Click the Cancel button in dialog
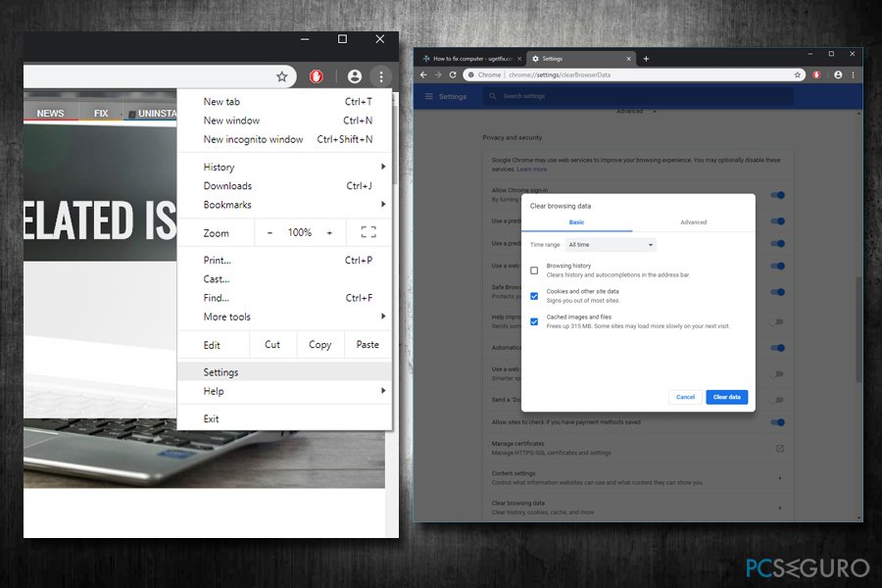This screenshot has width=882, height=588. tap(685, 397)
